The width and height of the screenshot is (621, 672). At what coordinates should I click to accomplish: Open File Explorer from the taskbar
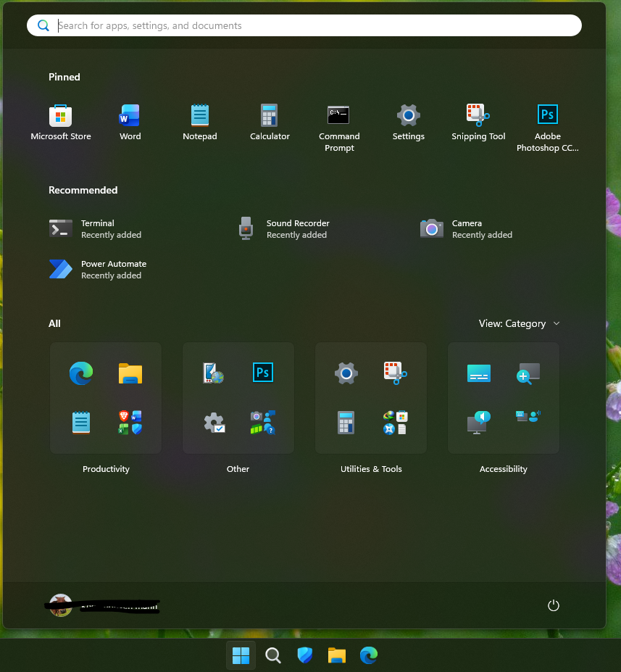point(337,655)
